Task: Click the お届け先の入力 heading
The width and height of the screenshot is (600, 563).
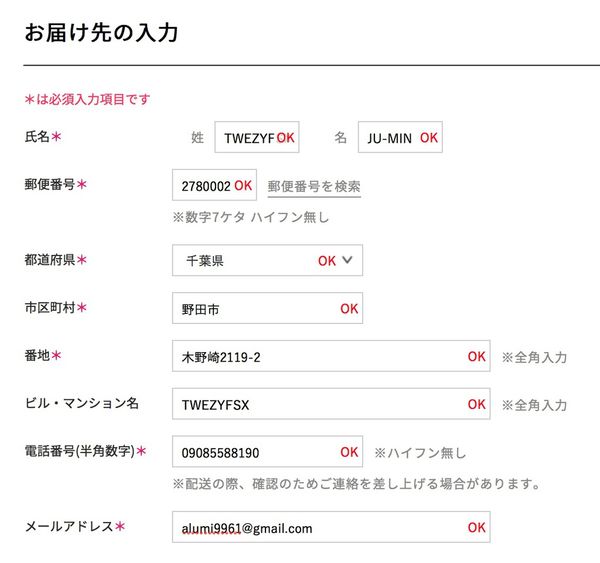Action: pyautogui.click(x=101, y=32)
